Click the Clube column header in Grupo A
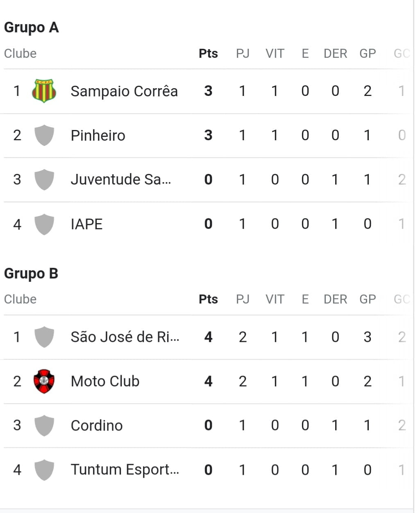The height and width of the screenshot is (513, 420). [x=20, y=53]
